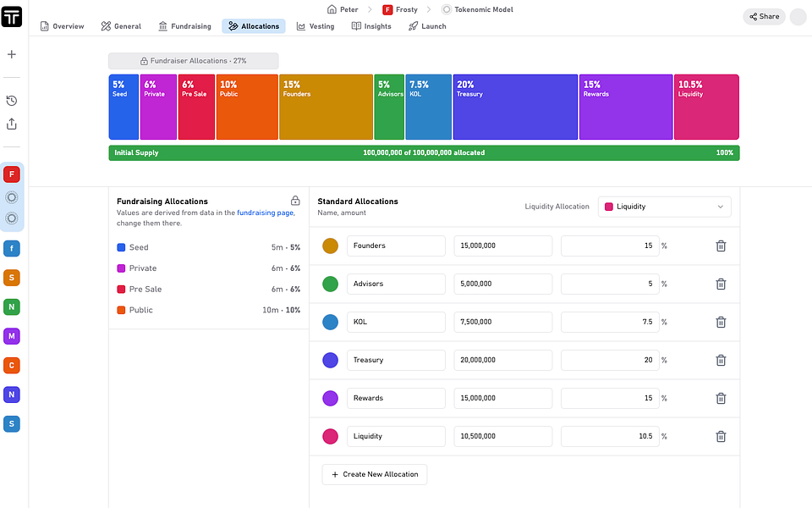812x508 pixels.
Task: Change the Rewards purple color swatch
Action: [331, 398]
